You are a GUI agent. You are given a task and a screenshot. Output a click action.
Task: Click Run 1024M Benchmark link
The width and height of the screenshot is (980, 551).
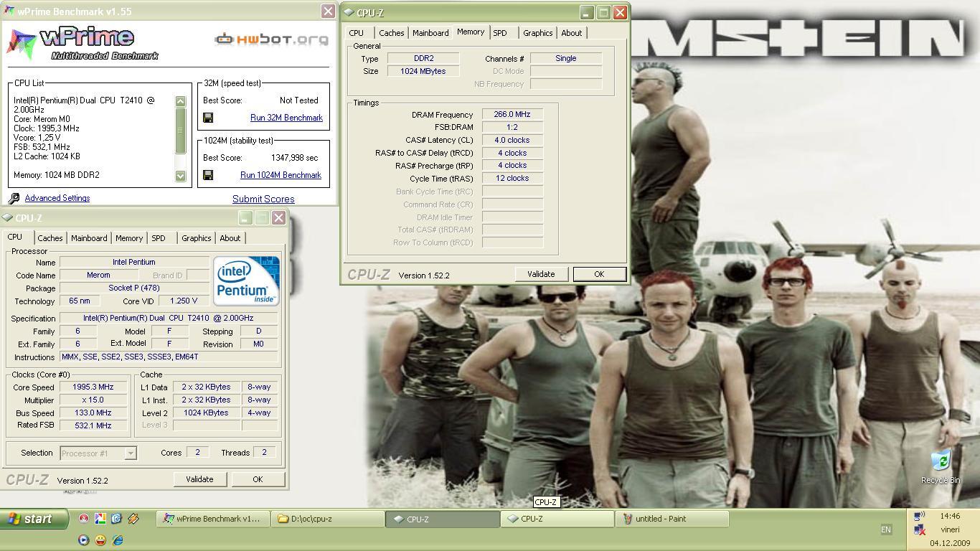click(x=281, y=175)
